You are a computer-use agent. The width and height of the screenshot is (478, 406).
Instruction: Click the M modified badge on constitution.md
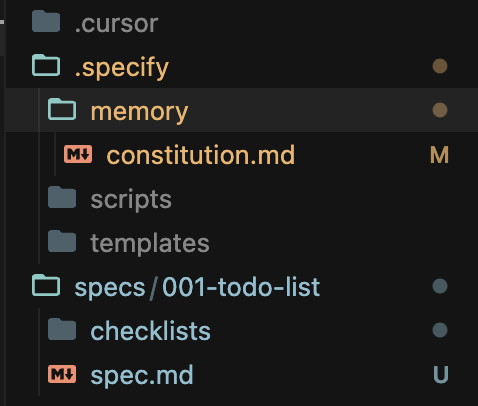(440, 155)
